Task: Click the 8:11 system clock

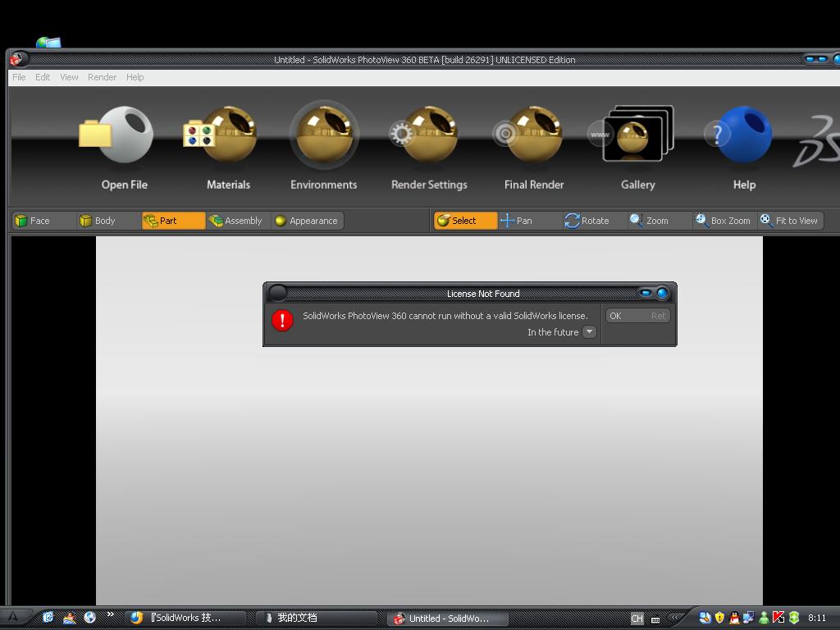Action: click(x=817, y=618)
